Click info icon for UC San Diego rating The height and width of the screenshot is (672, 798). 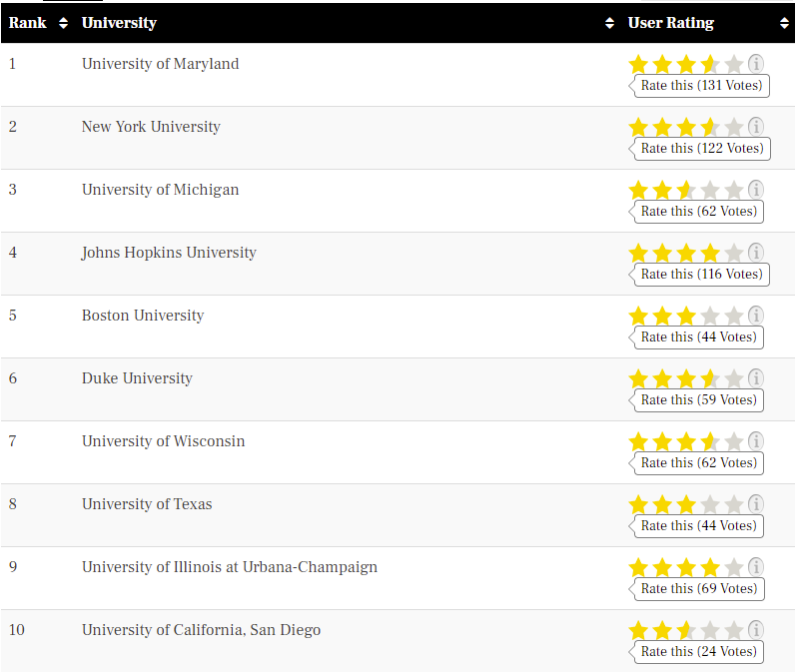coord(756,630)
